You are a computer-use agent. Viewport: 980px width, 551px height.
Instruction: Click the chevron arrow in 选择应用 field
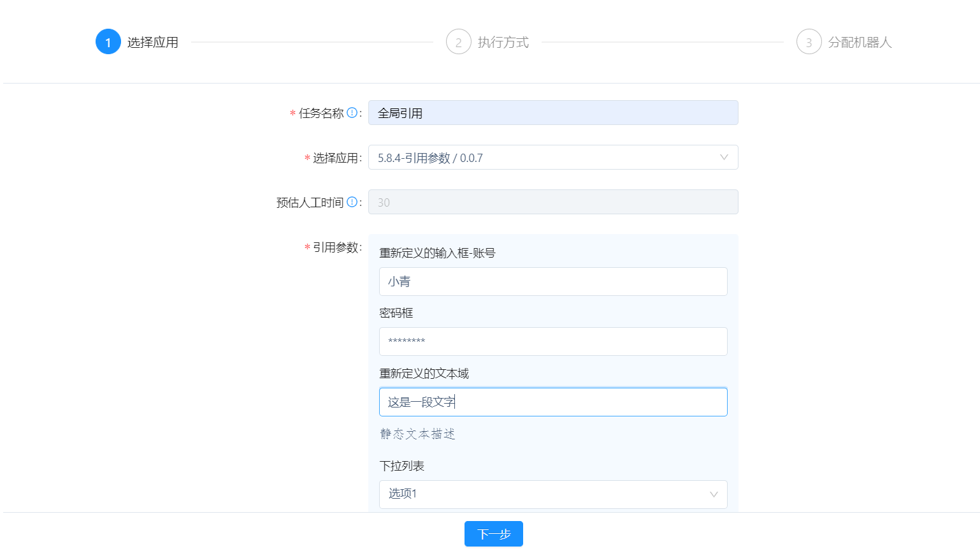(724, 158)
